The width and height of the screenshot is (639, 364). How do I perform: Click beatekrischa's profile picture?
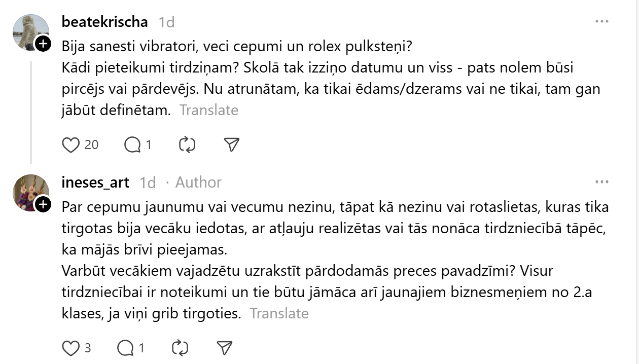(x=29, y=31)
